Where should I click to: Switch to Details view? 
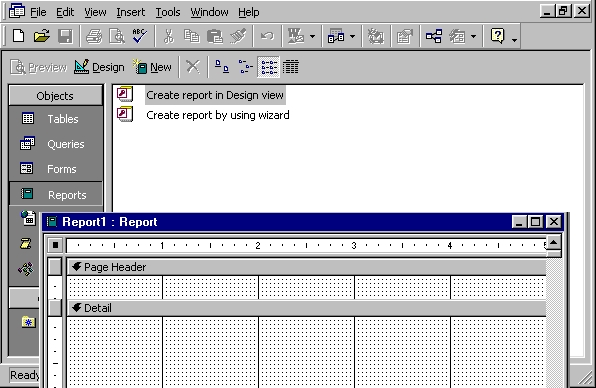click(x=291, y=67)
